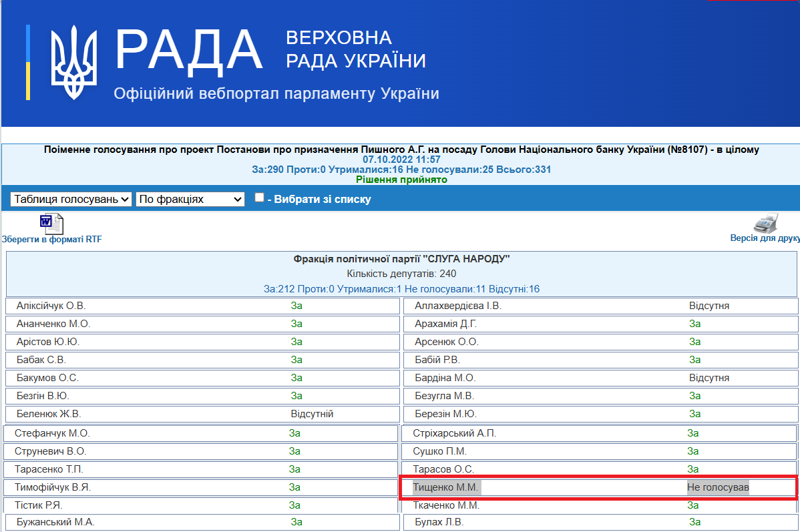Select deputy 'Струневич В.О.'
This screenshot has height=532, width=800.
click(x=51, y=451)
